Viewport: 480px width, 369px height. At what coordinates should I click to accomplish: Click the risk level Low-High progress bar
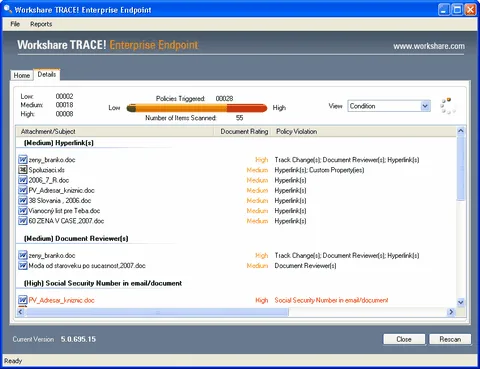tap(197, 108)
